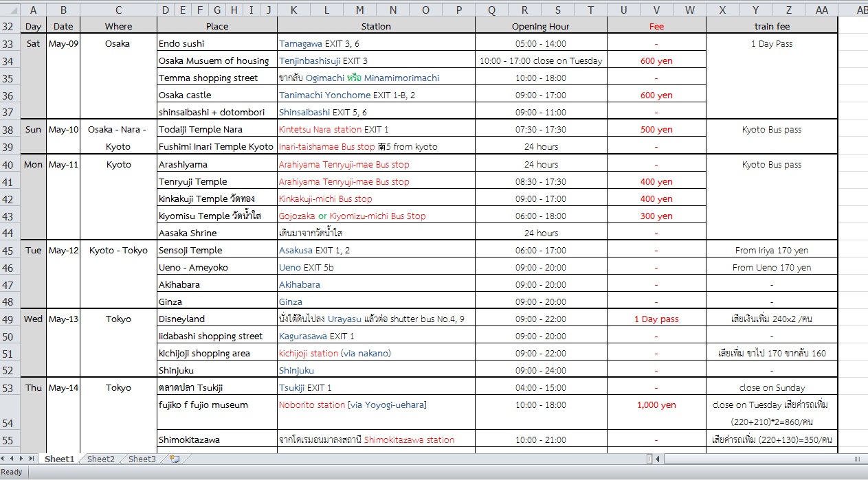This screenshot has height=480, width=868.
Task: Click 'Asakusa EXIT 1, 2' station cell
Action: (376, 250)
